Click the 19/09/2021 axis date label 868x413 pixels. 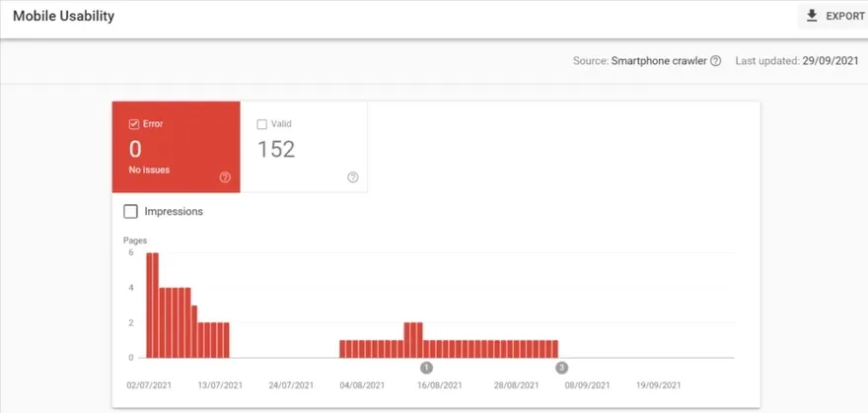click(658, 385)
